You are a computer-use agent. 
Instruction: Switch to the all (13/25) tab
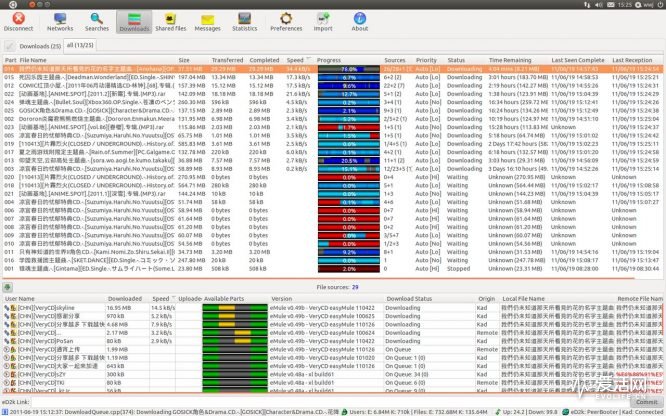pyautogui.click(x=80, y=45)
